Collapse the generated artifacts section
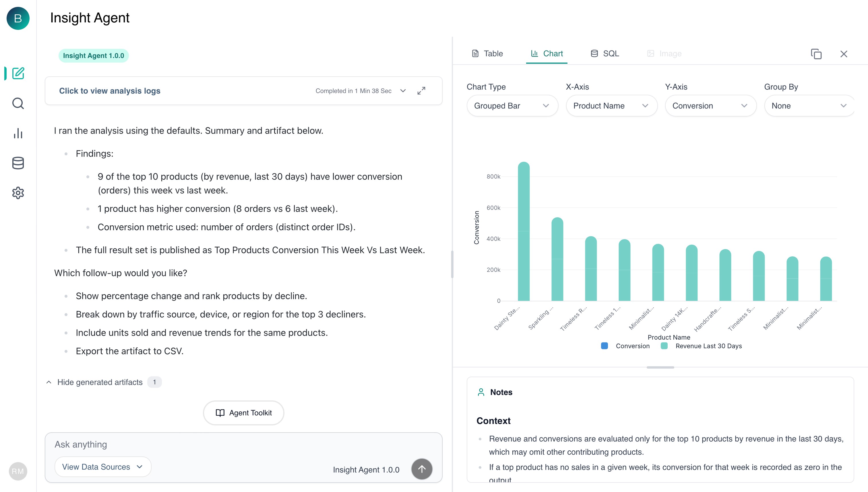 coord(100,382)
